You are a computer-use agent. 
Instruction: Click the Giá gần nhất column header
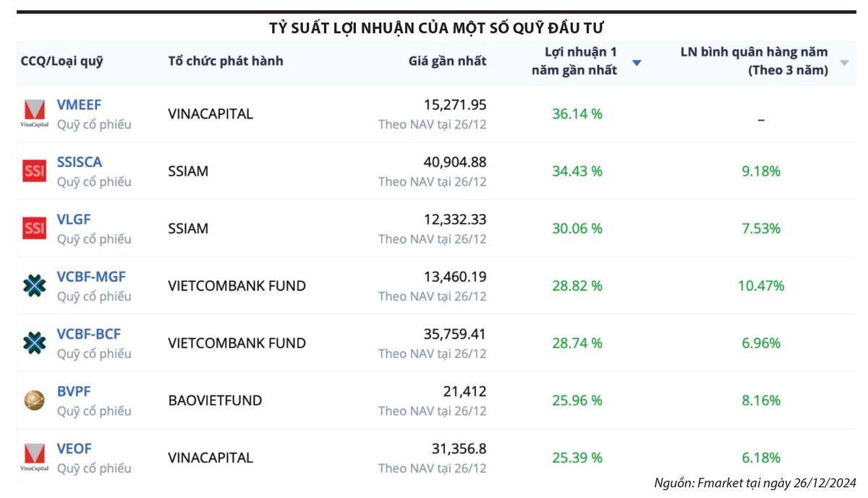pos(447,61)
